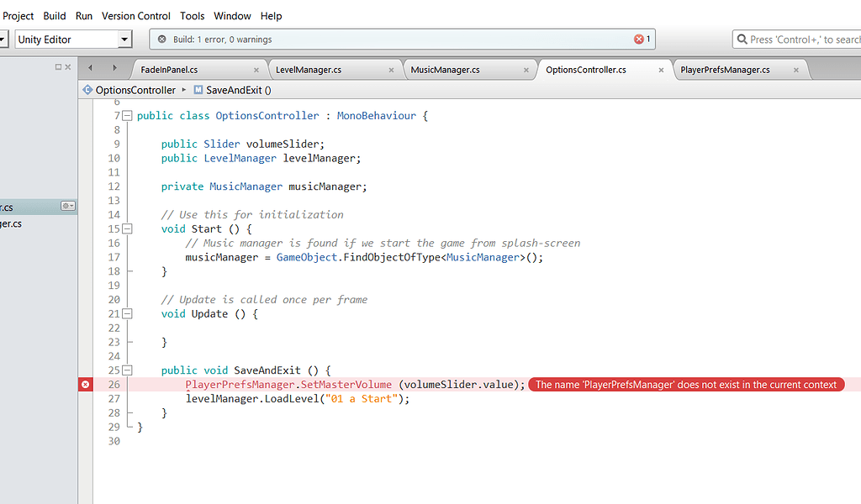The width and height of the screenshot is (861, 504).
Task: Open the Project menu
Action: pos(18,16)
